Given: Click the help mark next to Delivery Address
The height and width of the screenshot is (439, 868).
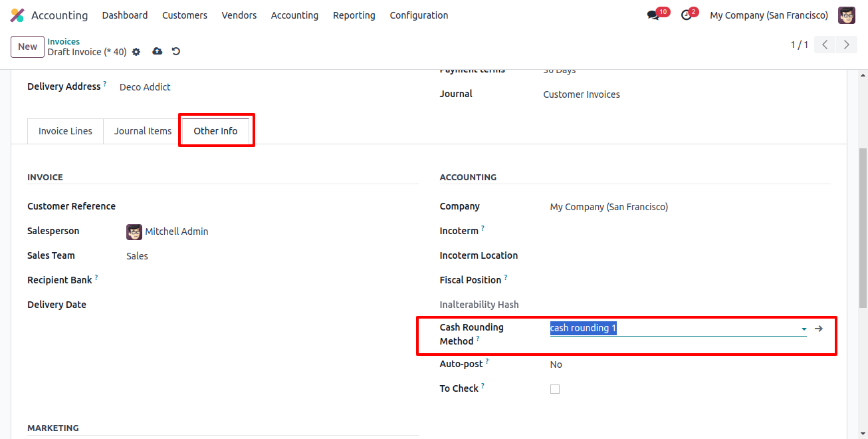Looking at the screenshot, I should [104, 84].
